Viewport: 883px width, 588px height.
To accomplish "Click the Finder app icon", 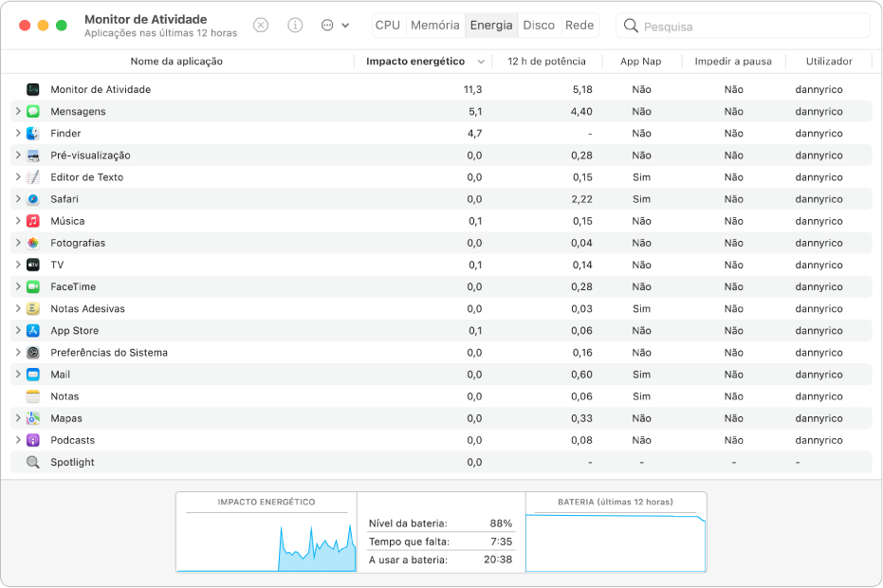I will [x=33, y=134].
